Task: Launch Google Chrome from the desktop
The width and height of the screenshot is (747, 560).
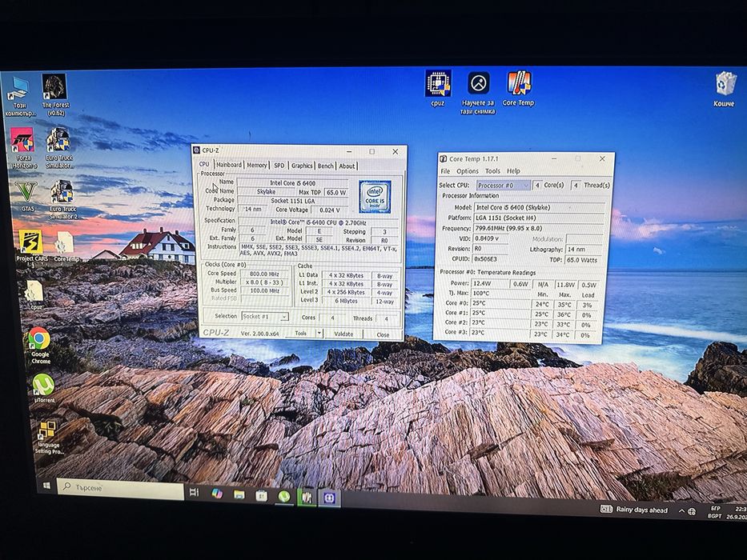Action: coord(39,346)
